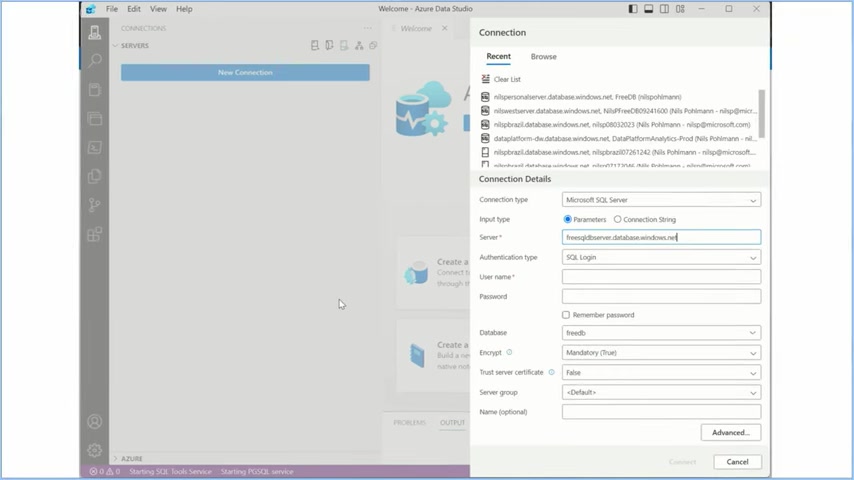Close the Welcome tab

445,28
